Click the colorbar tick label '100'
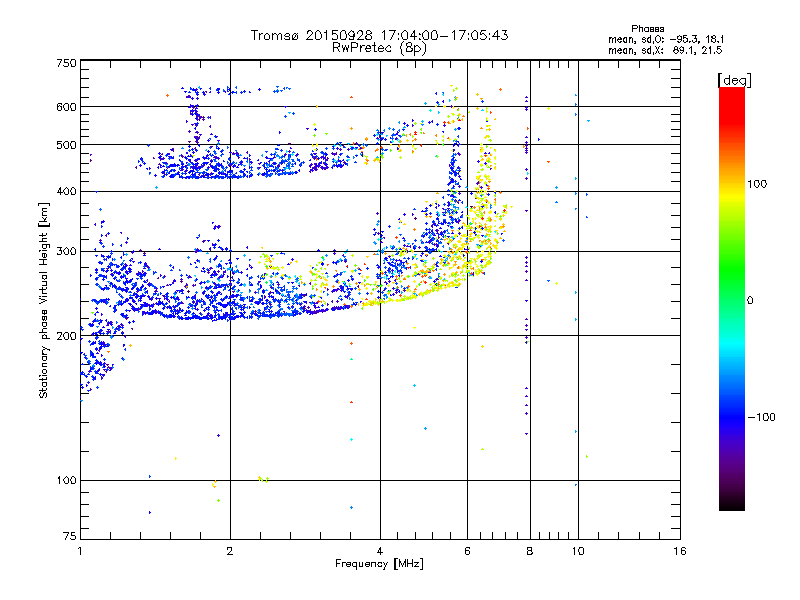The height and width of the screenshot is (600, 800). click(x=757, y=184)
